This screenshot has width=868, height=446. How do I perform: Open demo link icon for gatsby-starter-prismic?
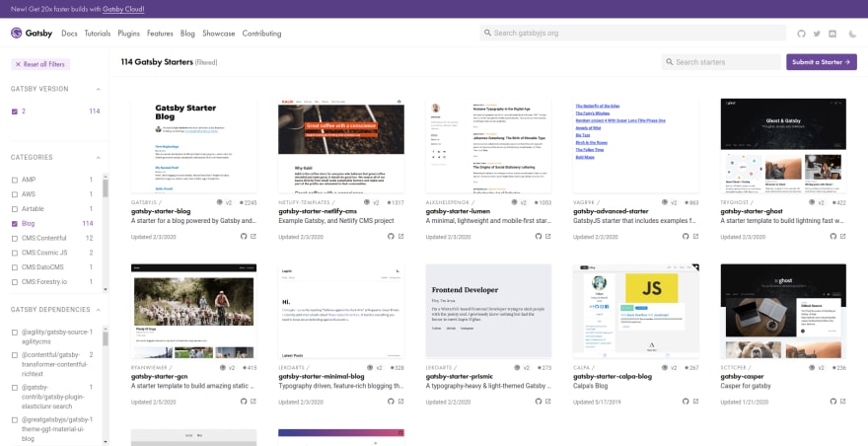[x=548, y=402]
